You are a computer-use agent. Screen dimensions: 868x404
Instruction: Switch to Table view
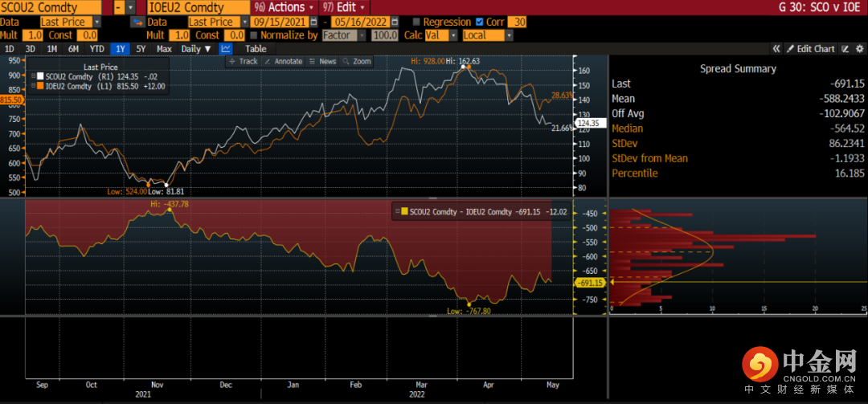pos(256,49)
